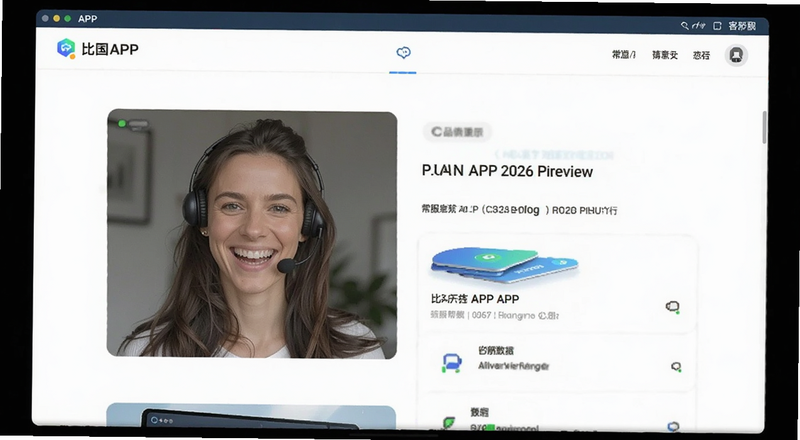Viewport: 800px width, 440px height.
Task: Click the square window icon in title bar
Action: [717, 26]
